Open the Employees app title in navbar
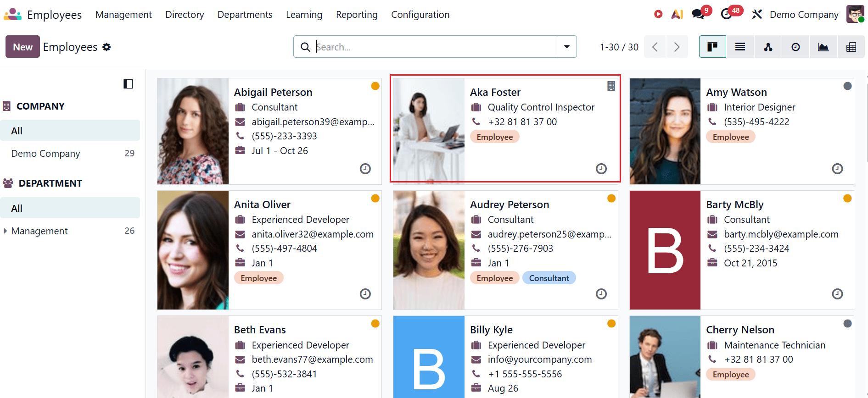The image size is (868, 398). [x=54, y=15]
